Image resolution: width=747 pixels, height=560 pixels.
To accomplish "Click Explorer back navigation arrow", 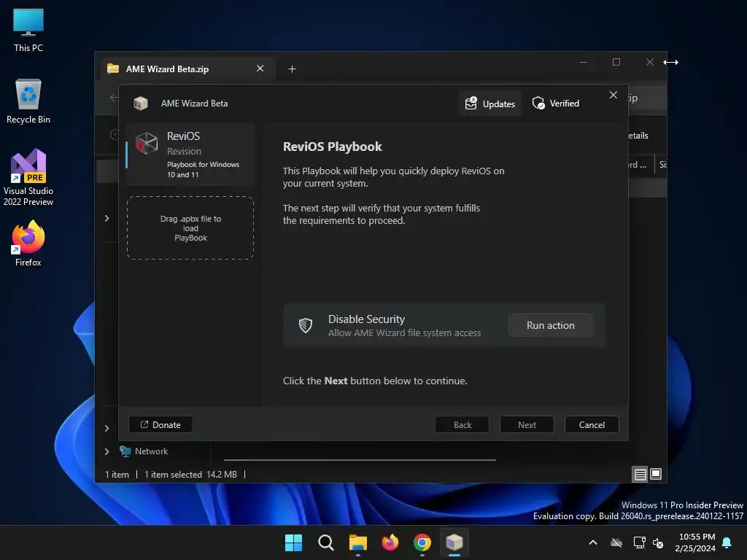I will pyautogui.click(x=114, y=98).
